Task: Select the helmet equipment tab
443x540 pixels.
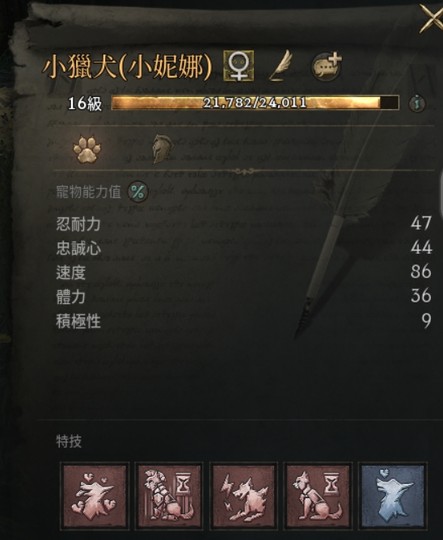Action: click(x=162, y=148)
